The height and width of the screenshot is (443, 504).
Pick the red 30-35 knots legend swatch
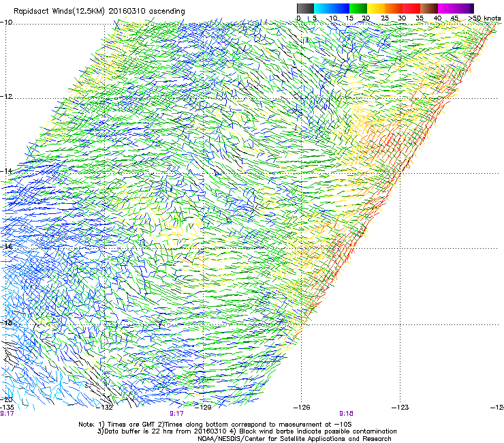(x=411, y=8)
